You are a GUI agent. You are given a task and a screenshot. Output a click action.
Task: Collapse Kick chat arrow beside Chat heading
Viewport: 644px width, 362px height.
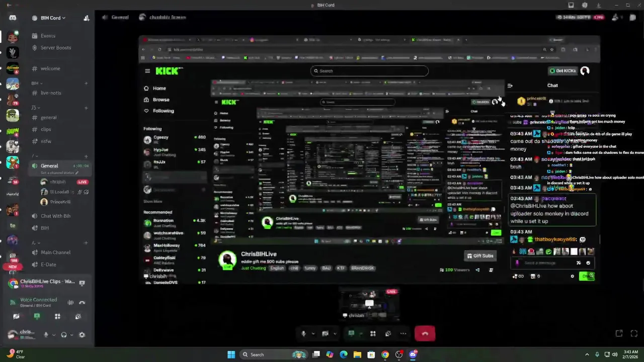pyautogui.click(x=510, y=86)
